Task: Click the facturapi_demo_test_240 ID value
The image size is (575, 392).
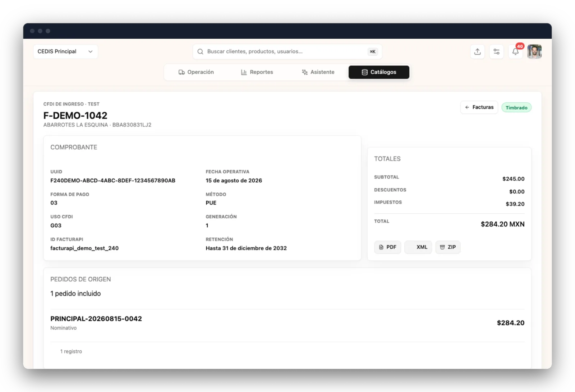Action: 84,248
